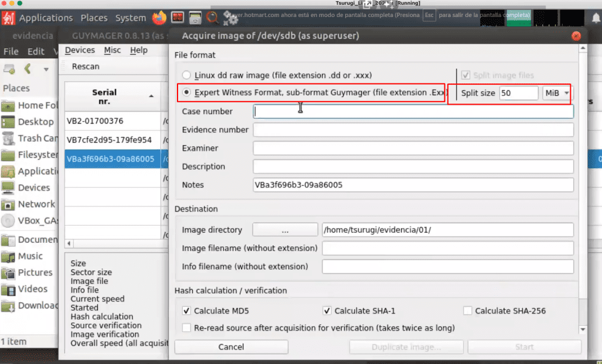
Task: Open Guymager Help menu
Action: click(139, 51)
